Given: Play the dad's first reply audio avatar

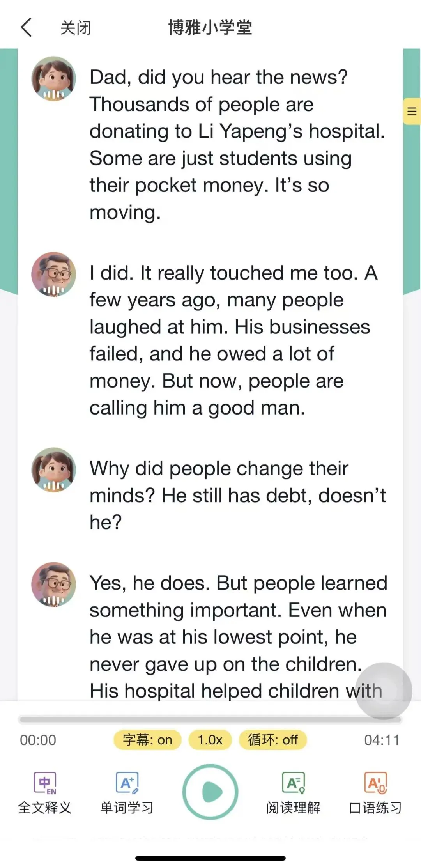Looking at the screenshot, I should point(53,274).
